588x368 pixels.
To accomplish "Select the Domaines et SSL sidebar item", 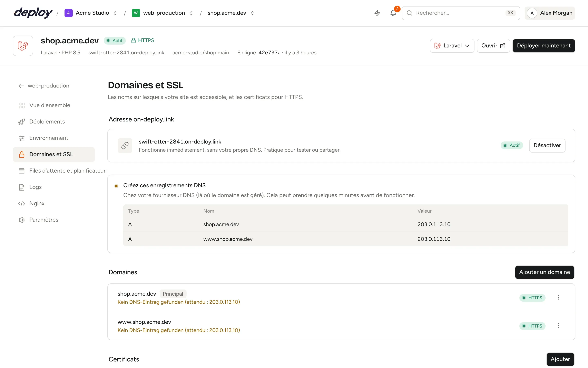I will (54, 154).
